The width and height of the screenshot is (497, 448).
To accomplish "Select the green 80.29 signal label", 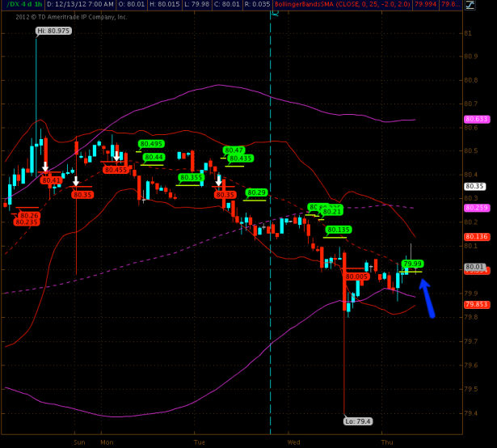I will (x=256, y=192).
